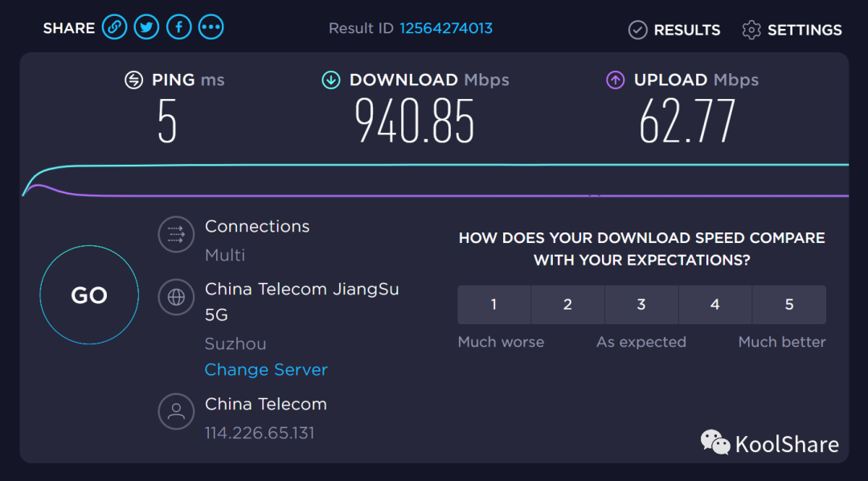Open Settings gear icon
868x481 pixels.
coord(751,30)
